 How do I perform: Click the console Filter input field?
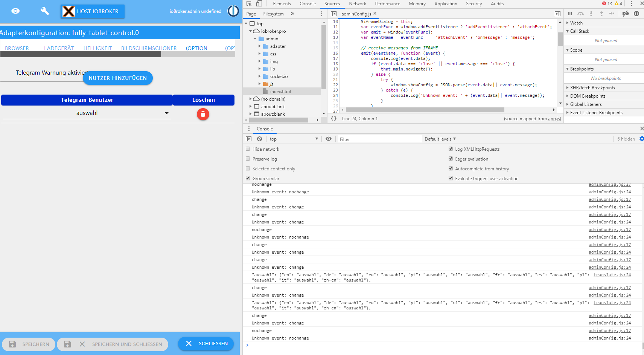click(379, 139)
